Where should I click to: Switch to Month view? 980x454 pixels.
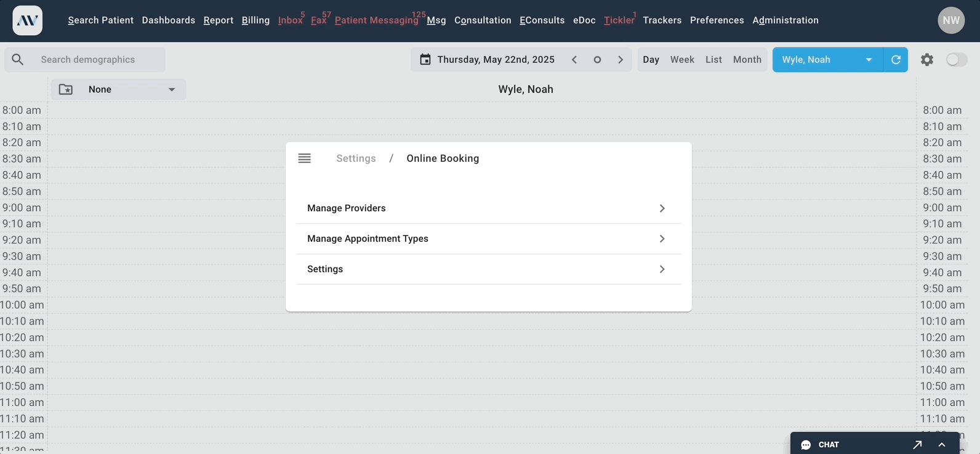coord(747,60)
